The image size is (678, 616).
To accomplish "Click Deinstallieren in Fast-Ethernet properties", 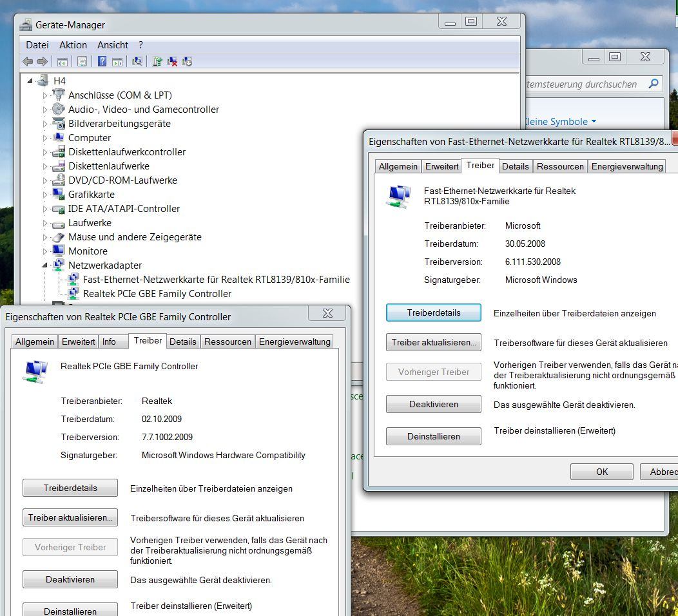I will [x=433, y=436].
